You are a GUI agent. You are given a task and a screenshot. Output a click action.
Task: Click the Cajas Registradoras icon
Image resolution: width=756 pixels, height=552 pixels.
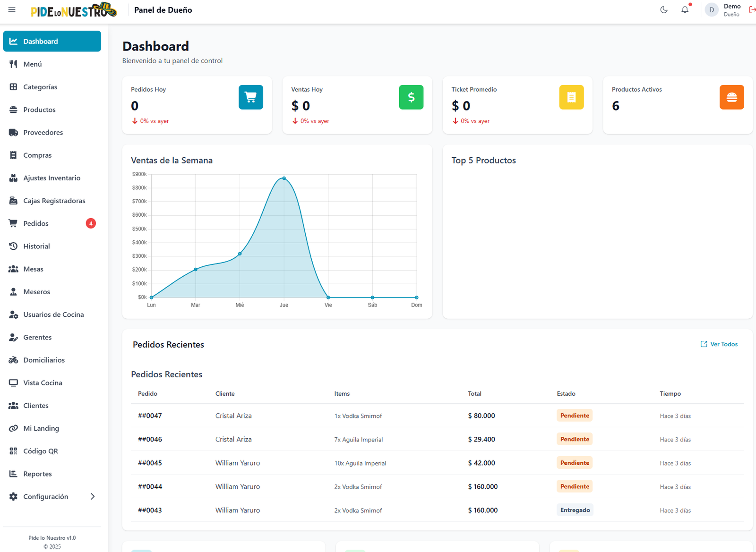(13, 200)
